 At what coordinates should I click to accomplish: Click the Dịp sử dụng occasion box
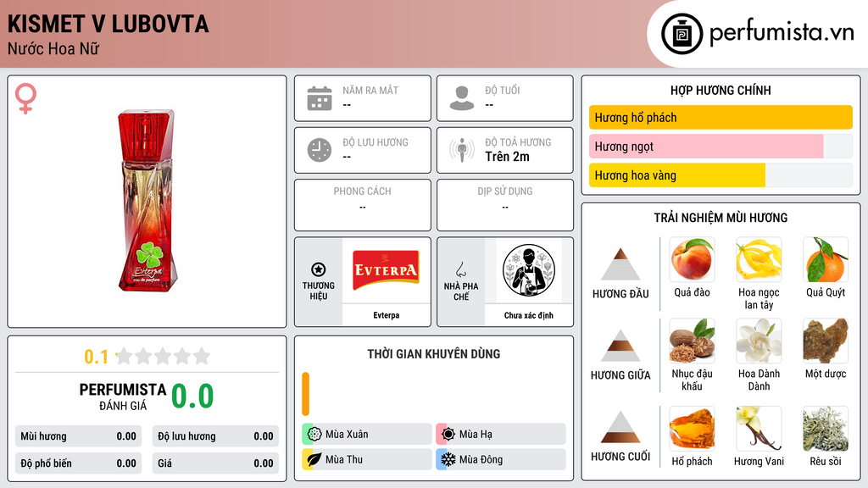pyautogui.click(x=505, y=205)
